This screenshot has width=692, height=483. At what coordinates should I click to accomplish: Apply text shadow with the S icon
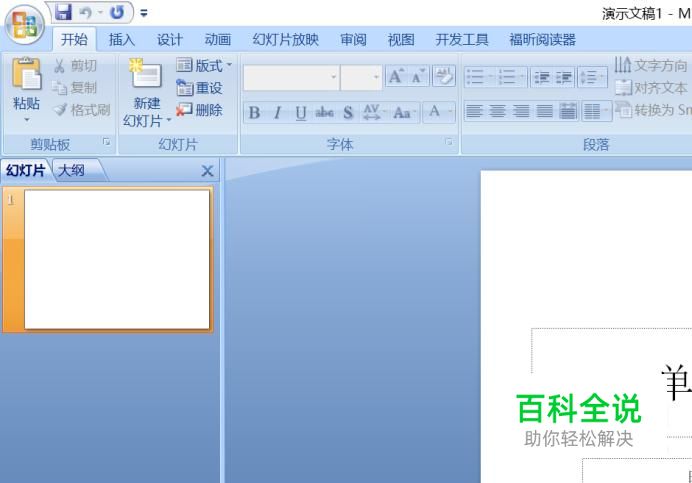point(348,112)
